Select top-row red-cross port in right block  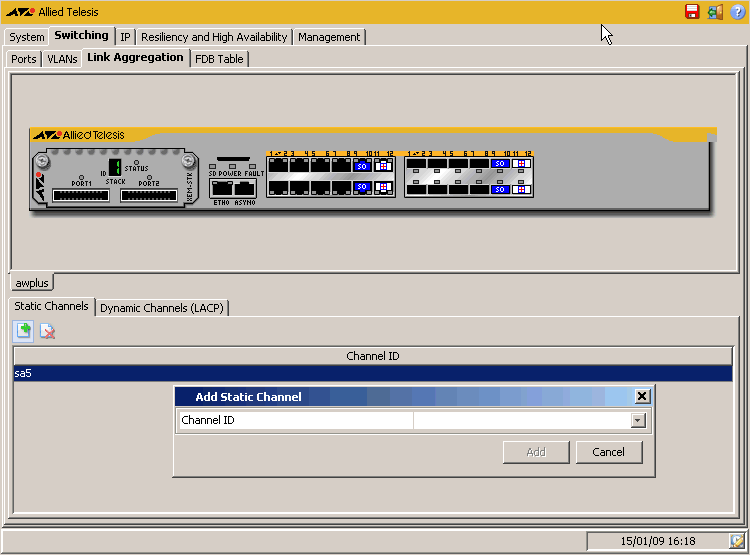click(521, 164)
